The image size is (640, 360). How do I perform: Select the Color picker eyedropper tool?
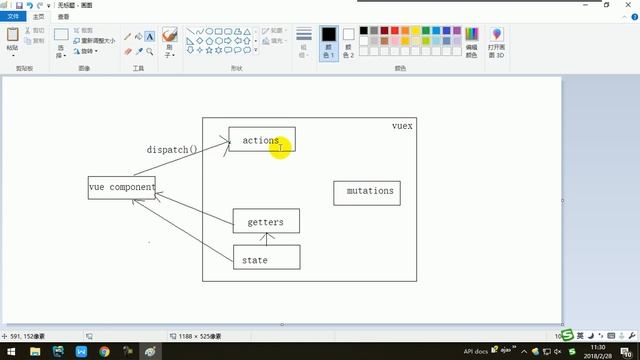tap(139, 51)
